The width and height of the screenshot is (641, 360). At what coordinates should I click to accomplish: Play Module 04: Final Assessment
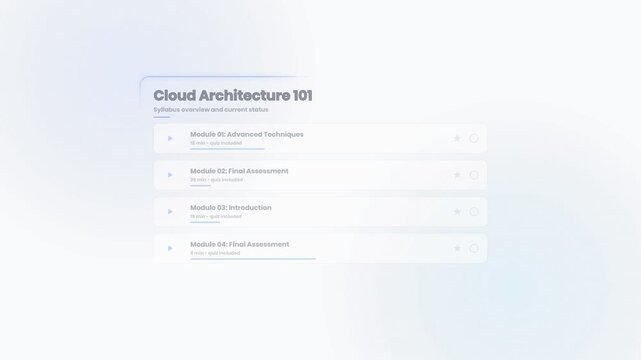click(170, 248)
